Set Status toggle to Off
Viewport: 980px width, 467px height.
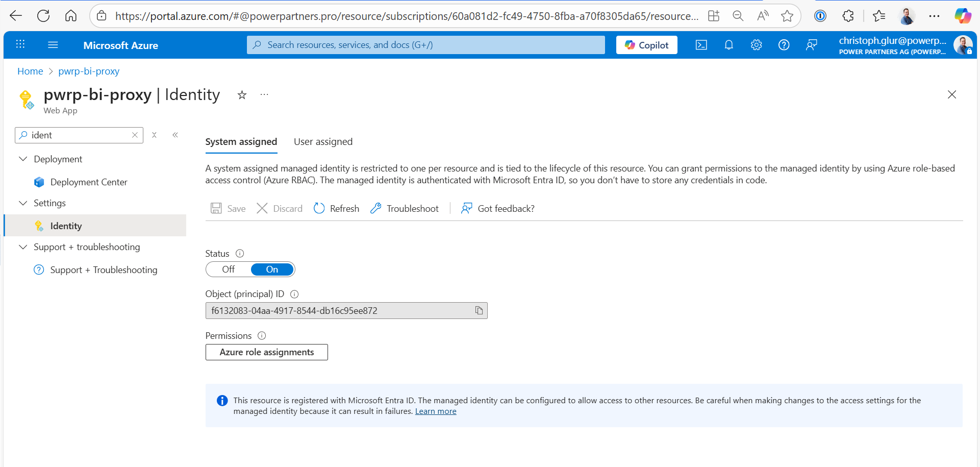pos(228,269)
